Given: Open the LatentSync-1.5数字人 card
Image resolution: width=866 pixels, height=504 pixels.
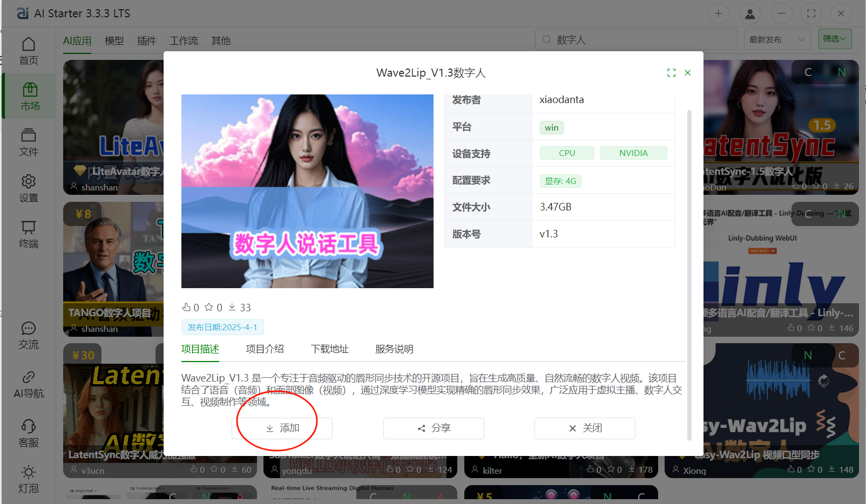Looking at the screenshot, I should [781, 127].
